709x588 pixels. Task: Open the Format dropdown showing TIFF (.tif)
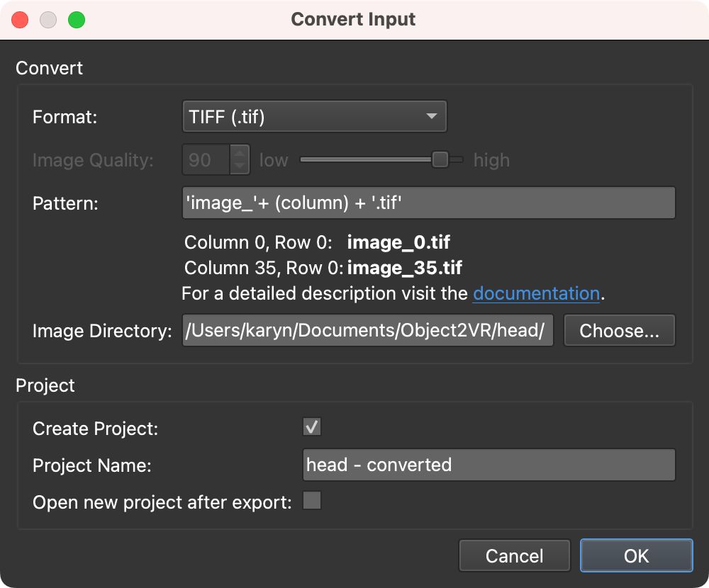pyautogui.click(x=314, y=116)
